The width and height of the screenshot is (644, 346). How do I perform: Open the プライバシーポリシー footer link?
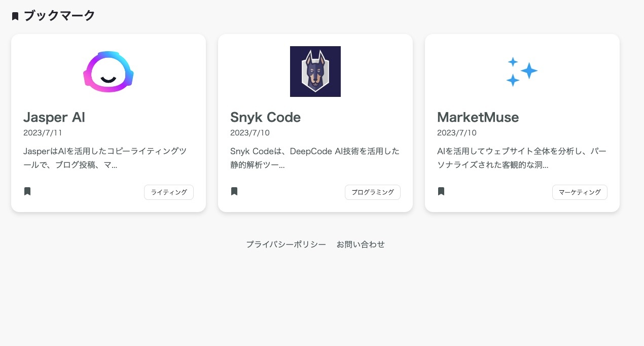[x=286, y=244]
